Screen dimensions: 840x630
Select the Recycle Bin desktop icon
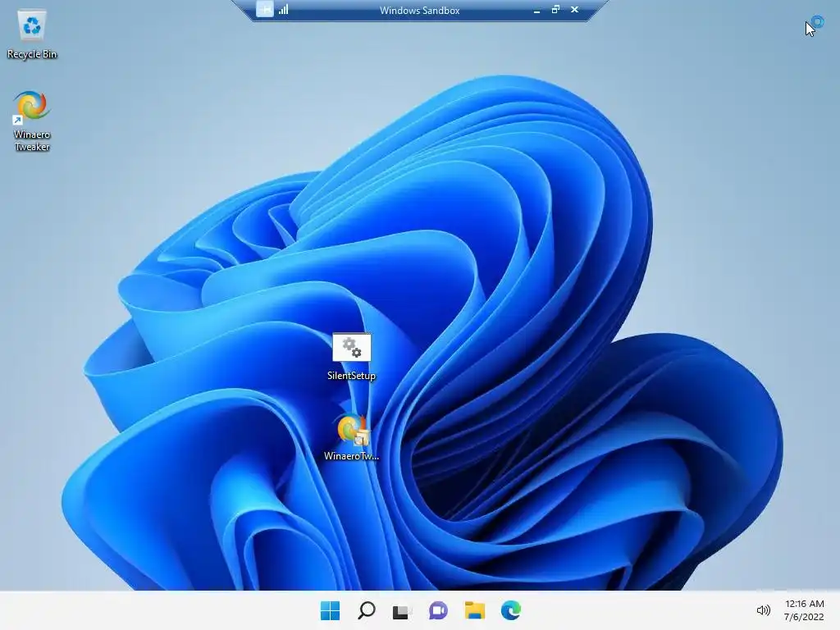pyautogui.click(x=32, y=34)
